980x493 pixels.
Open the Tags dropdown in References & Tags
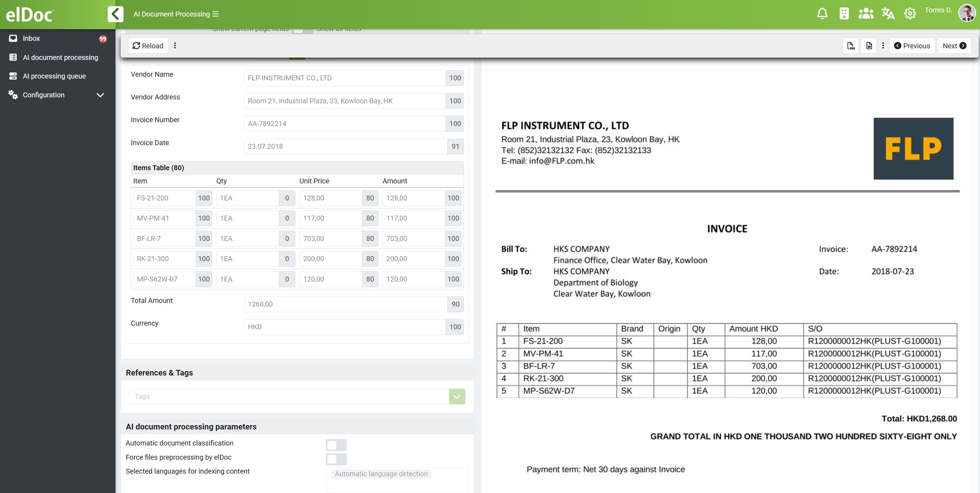click(x=456, y=396)
